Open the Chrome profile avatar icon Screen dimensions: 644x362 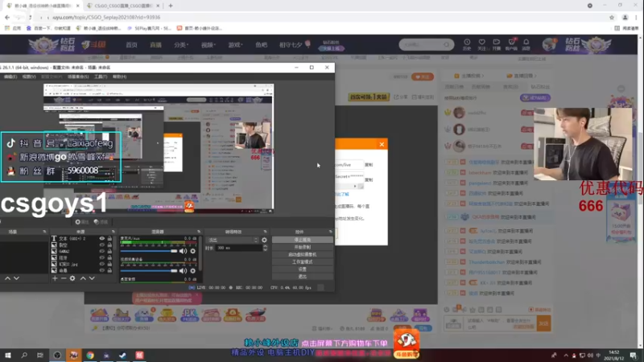pos(625,17)
